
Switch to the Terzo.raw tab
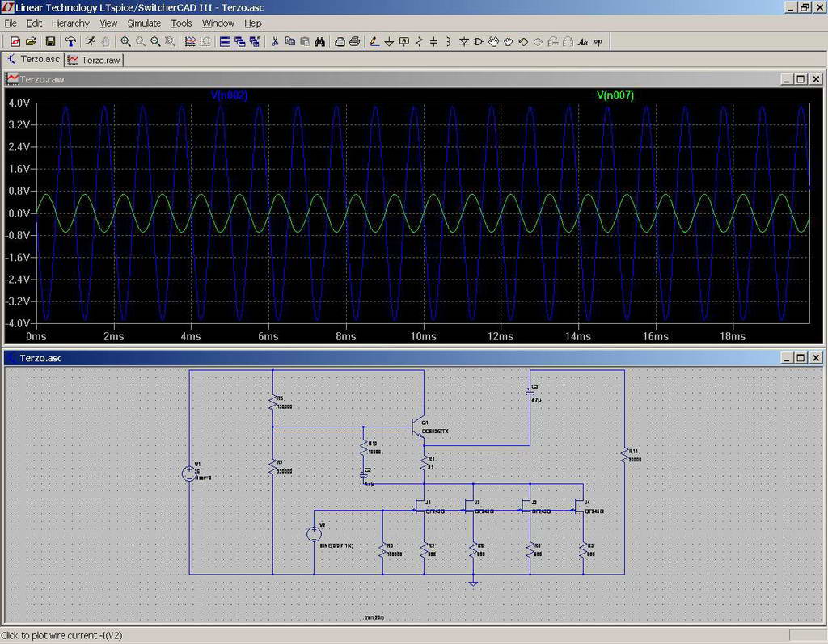tap(95, 60)
